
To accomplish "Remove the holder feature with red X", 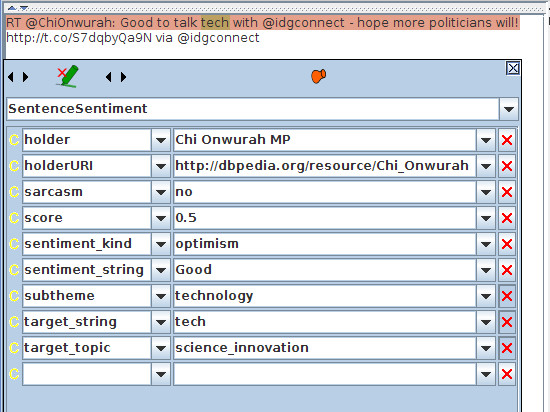I will 507,140.
